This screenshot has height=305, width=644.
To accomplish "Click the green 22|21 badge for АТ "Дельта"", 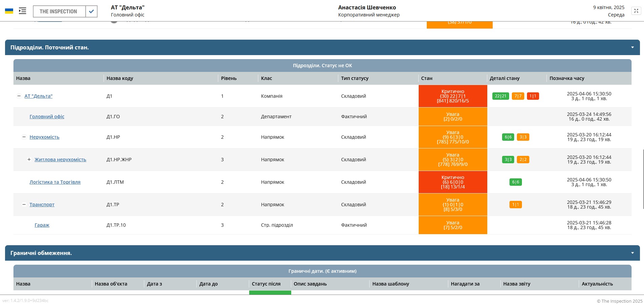I will [501, 96].
